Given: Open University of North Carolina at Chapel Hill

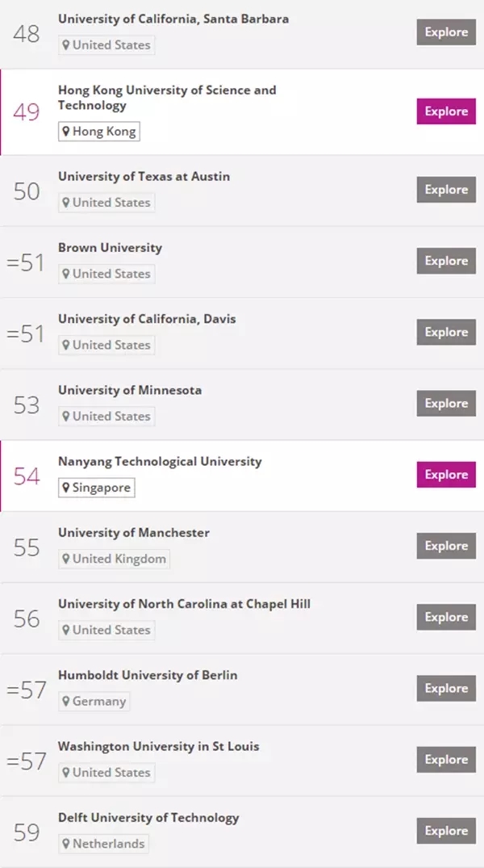Looking at the screenshot, I should (x=184, y=604).
